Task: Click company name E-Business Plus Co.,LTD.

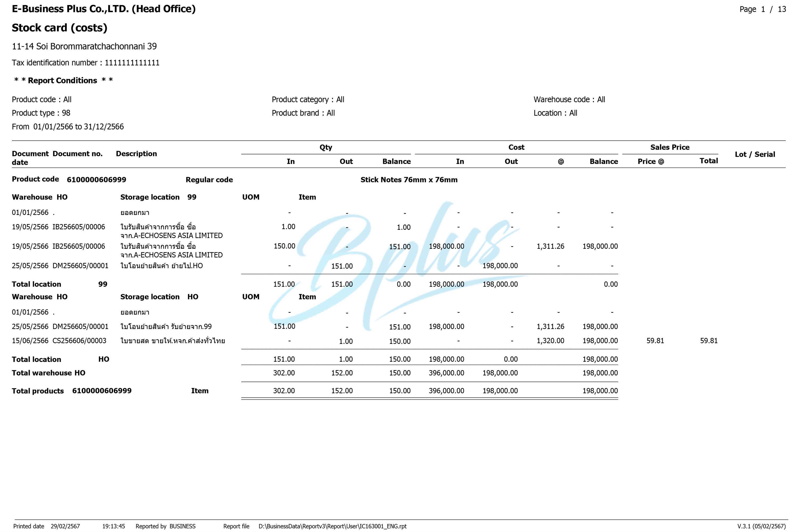Action: pos(104,9)
